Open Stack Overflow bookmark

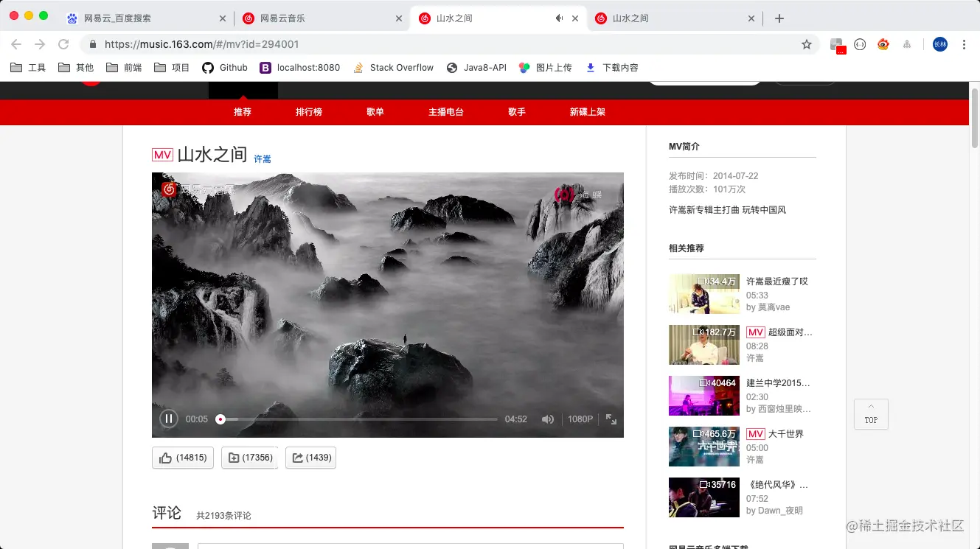(393, 68)
